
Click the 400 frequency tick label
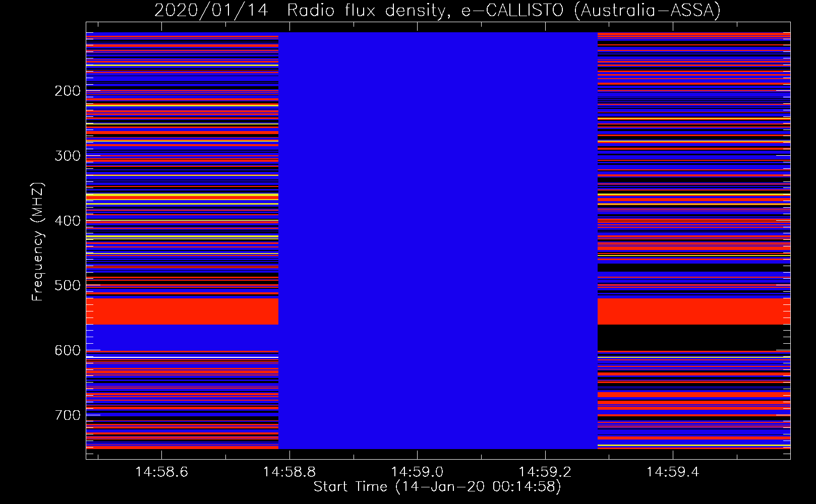click(x=68, y=221)
